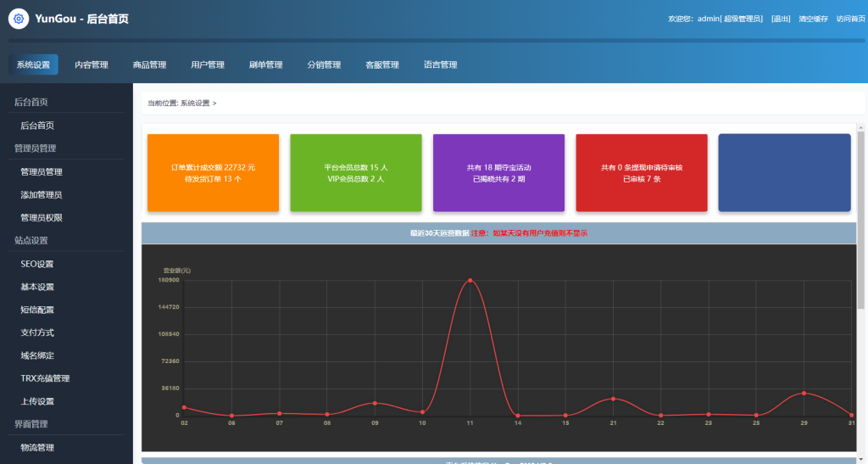
Task: Open the 访问首页 link
Action: pos(849,19)
